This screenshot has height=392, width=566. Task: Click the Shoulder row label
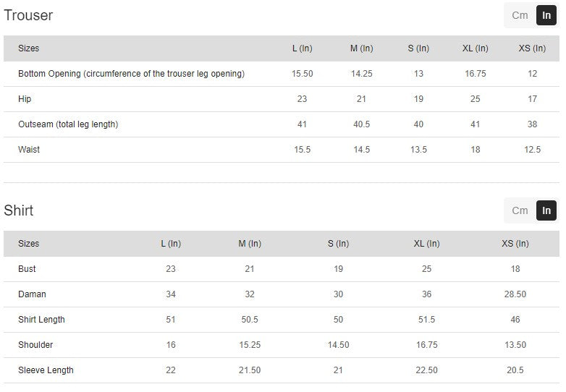pyautogui.click(x=35, y=345)
